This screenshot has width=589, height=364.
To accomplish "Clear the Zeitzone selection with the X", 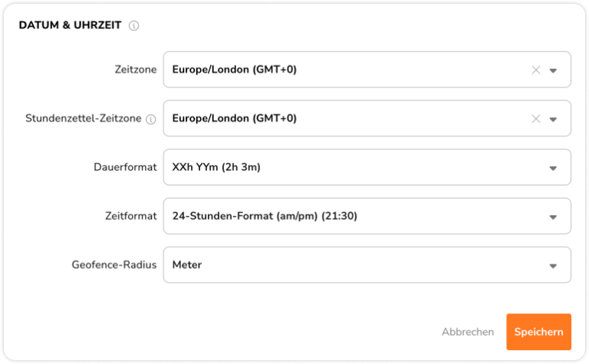I will coord(536,70).
